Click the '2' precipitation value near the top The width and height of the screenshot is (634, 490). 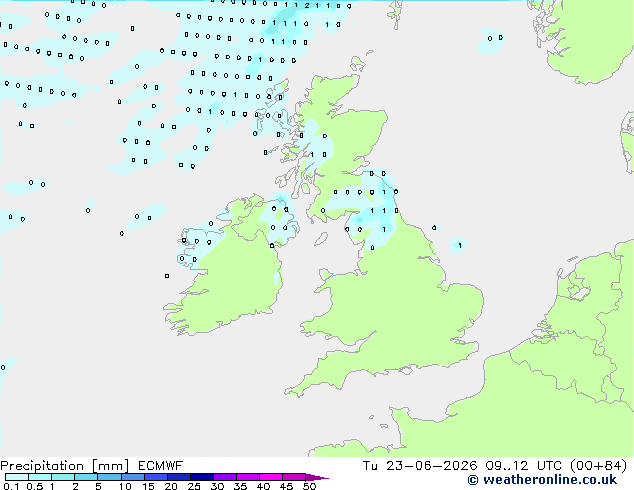(307, 6)
